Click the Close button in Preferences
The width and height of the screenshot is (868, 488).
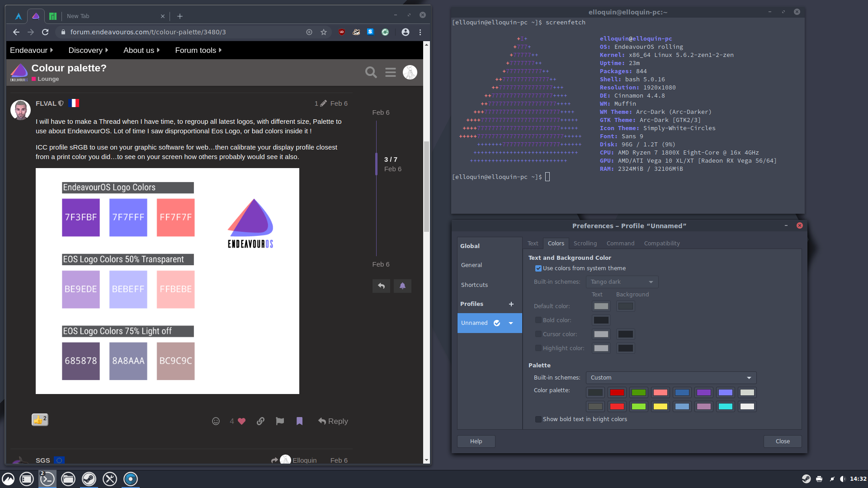783,441
